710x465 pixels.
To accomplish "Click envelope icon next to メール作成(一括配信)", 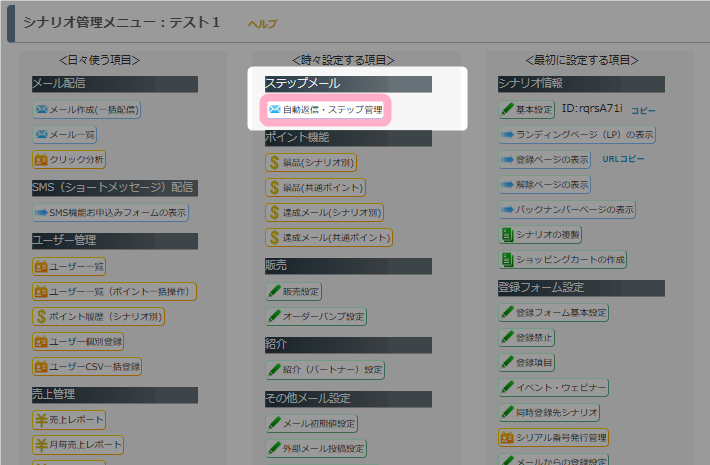I will click(x=42, y=109).
